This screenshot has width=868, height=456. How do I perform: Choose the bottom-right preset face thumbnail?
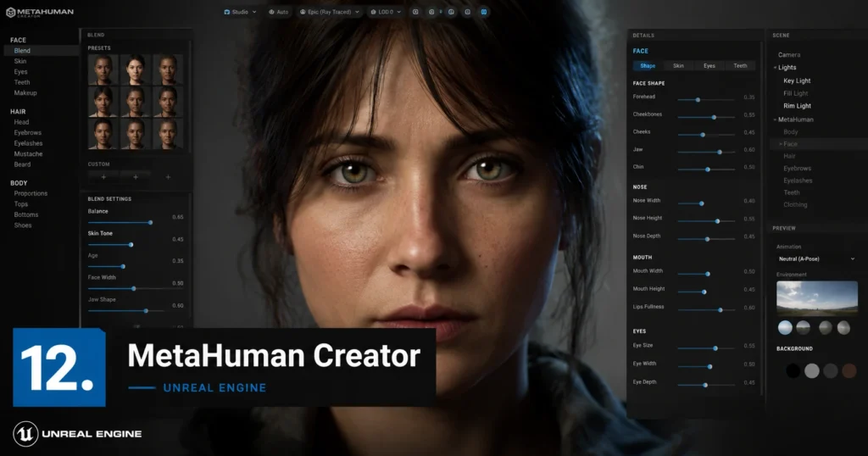click(168, 135)
